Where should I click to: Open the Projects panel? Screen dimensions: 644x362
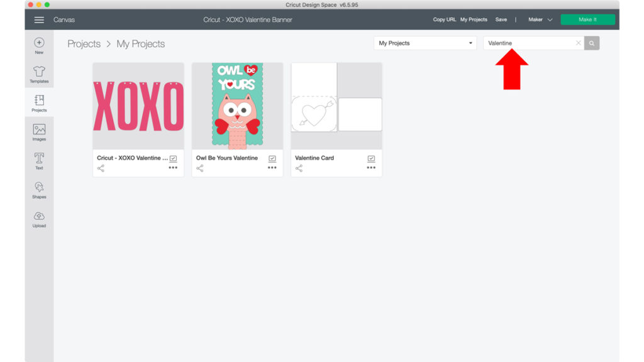point(39,104)
